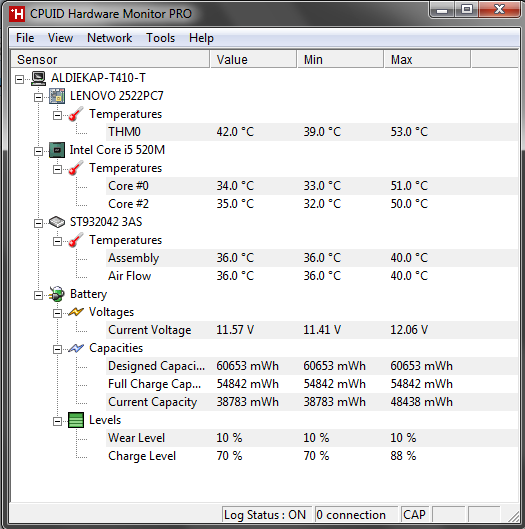This screenshot has width=525, height=529.
Task: Click the 88 % max charge level value
Action: [403, 456]
